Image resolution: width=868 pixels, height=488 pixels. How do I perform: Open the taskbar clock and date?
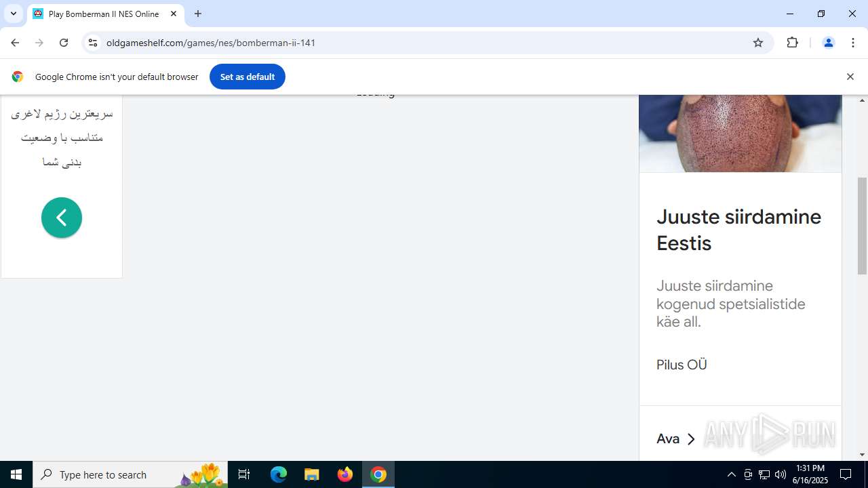810,474
